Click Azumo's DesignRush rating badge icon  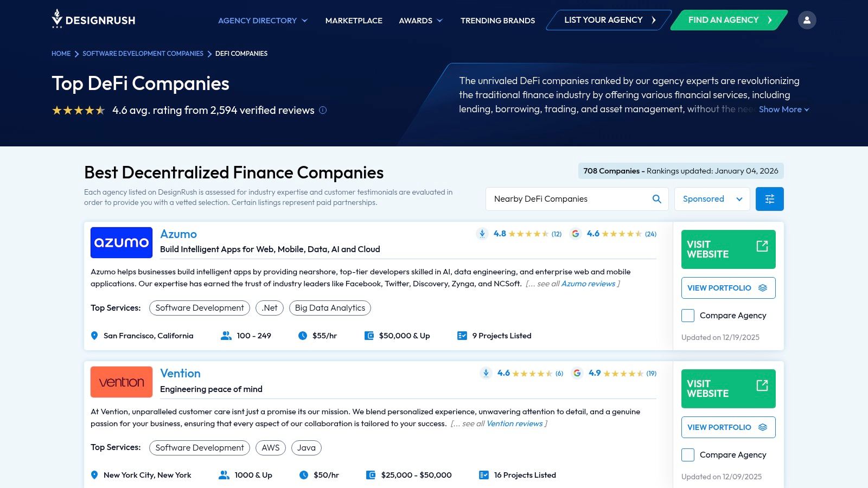tap(482, 234)
